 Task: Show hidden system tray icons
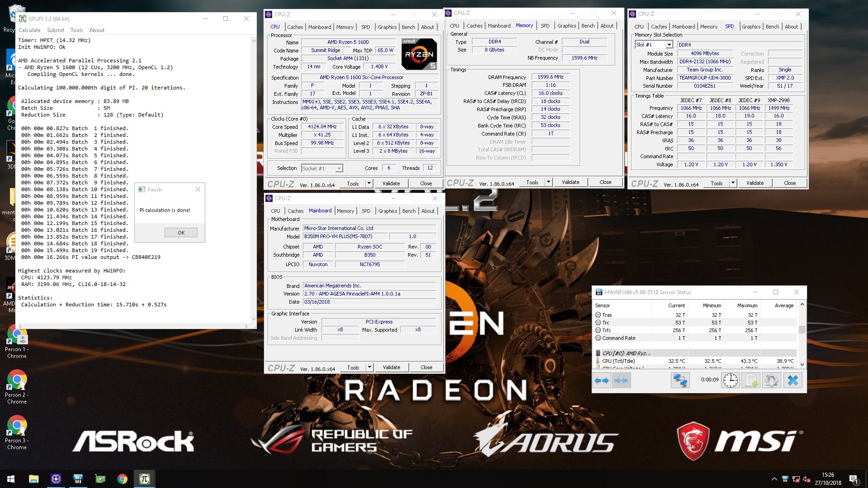774,479
